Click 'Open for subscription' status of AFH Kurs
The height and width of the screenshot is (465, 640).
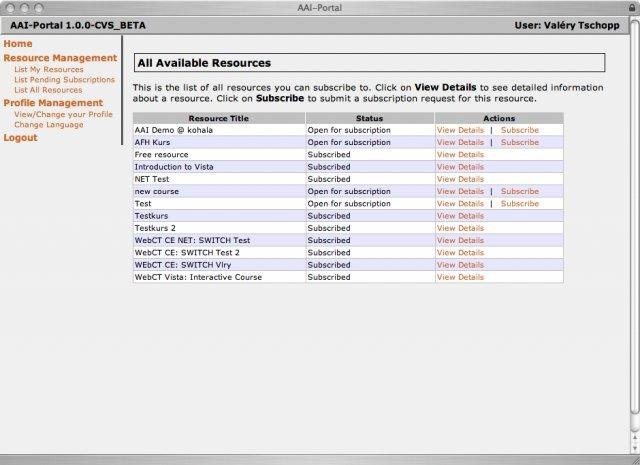pyautogui.click(x=349, y=142)
